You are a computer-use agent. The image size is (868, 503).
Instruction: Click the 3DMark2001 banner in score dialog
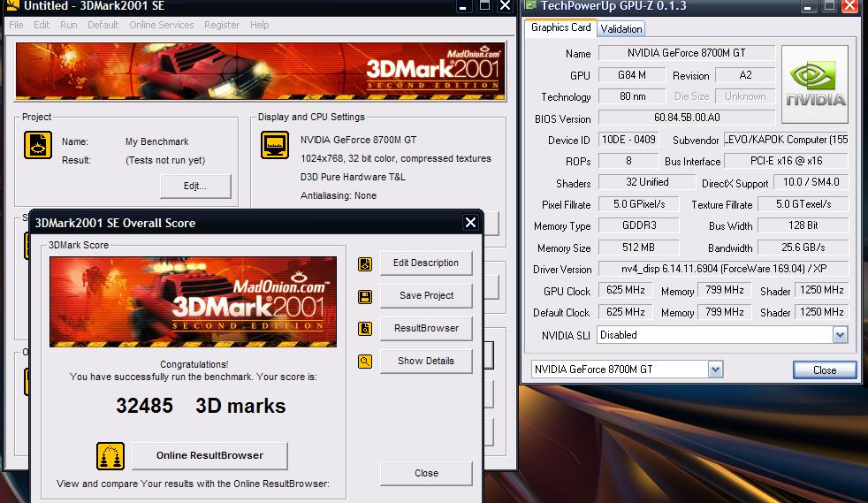[x=193, y=301]
